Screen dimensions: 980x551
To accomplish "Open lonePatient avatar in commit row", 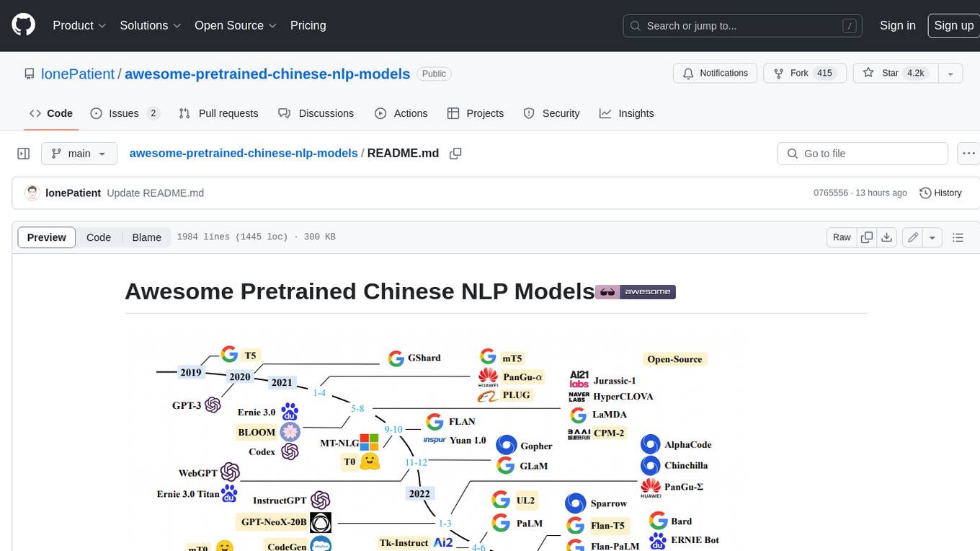I will click(32, 193).
